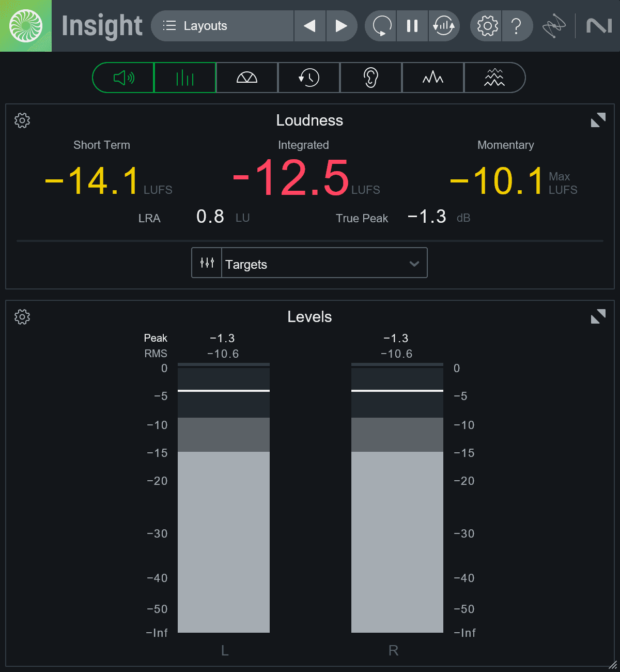The image size is (620, 672).
Task: Toggle the Sound Field gauge module
Action: click(x=247, y=78)
